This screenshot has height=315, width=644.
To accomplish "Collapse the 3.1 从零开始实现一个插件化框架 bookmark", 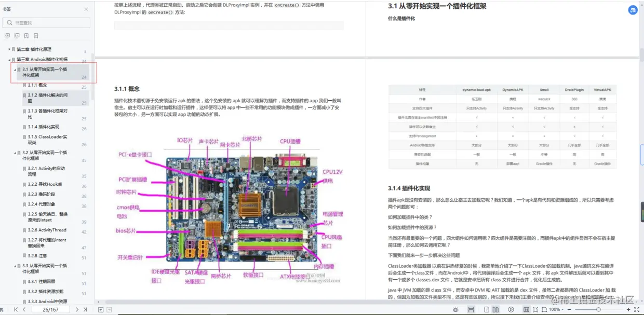I will click(x=15, y=69).
